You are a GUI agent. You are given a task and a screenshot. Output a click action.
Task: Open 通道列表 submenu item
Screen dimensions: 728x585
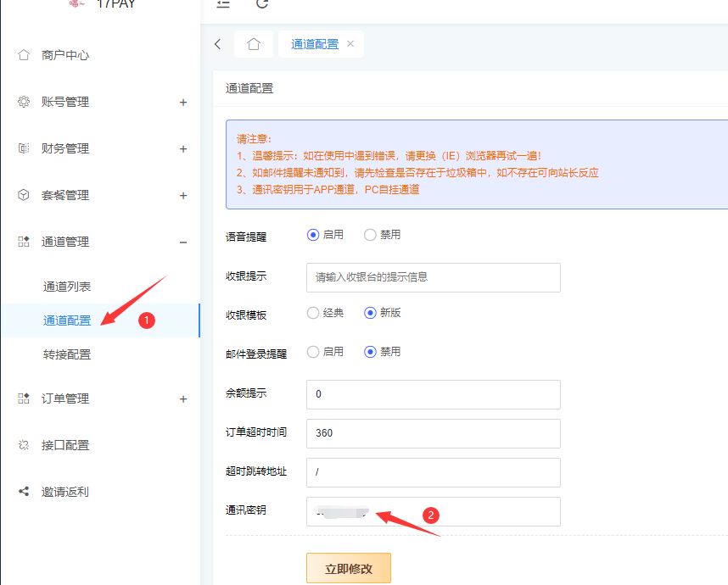[67, 287]
